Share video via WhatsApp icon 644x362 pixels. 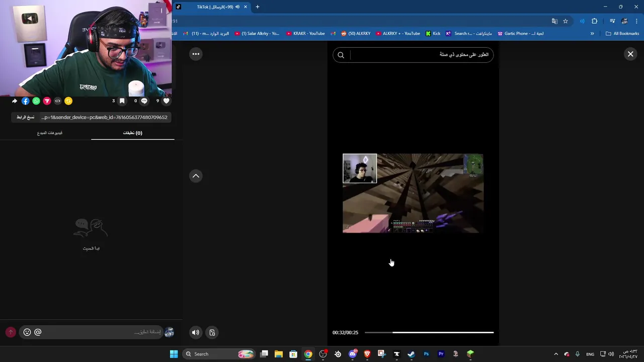36,101
